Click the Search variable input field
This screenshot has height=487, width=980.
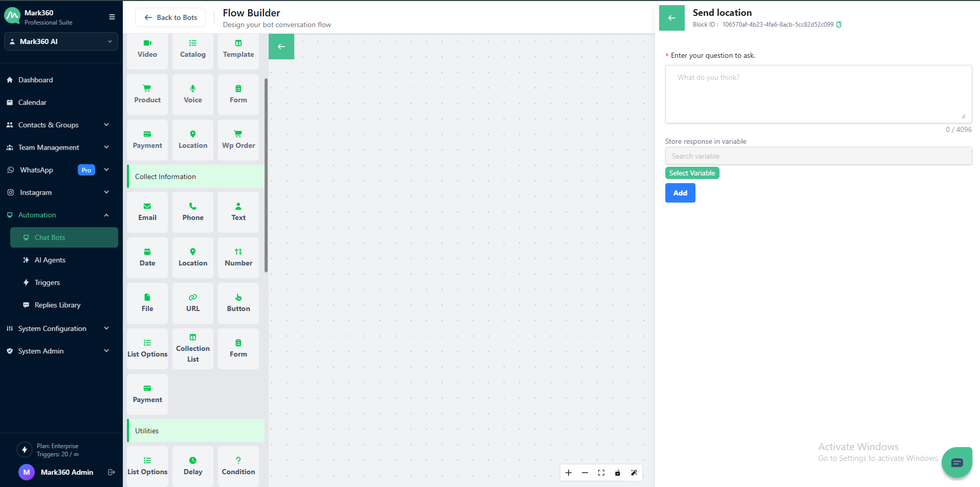[818, 156]
